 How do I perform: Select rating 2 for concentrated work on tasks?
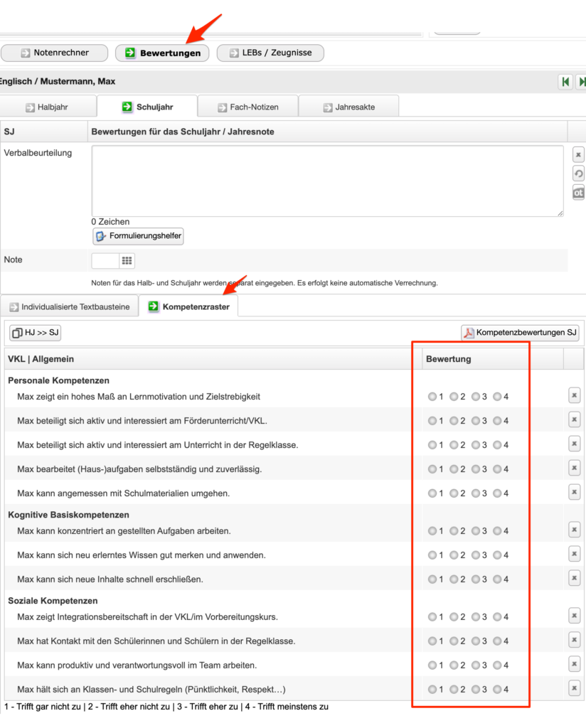click(454, 531)
